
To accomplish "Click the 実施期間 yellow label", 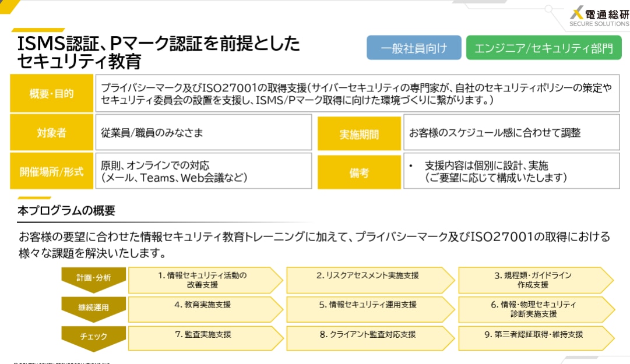I will tap(359, 133).
